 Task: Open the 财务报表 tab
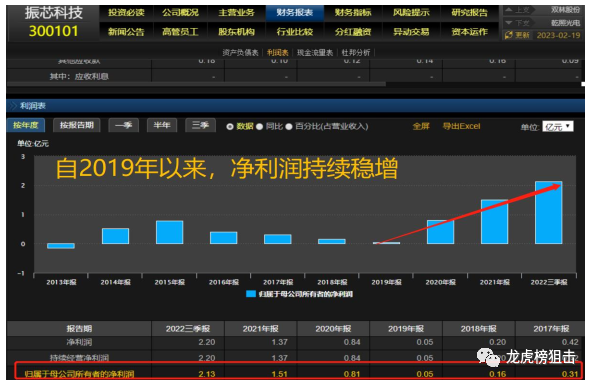[294, 13]
